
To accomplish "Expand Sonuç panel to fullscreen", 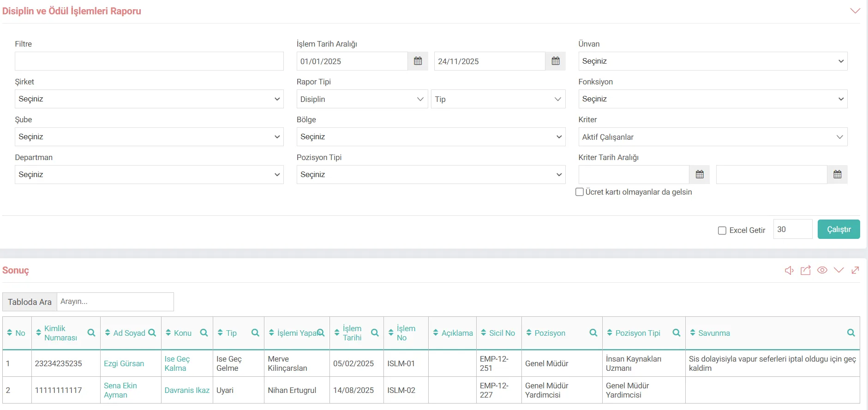I will click(x=855, y=270).
